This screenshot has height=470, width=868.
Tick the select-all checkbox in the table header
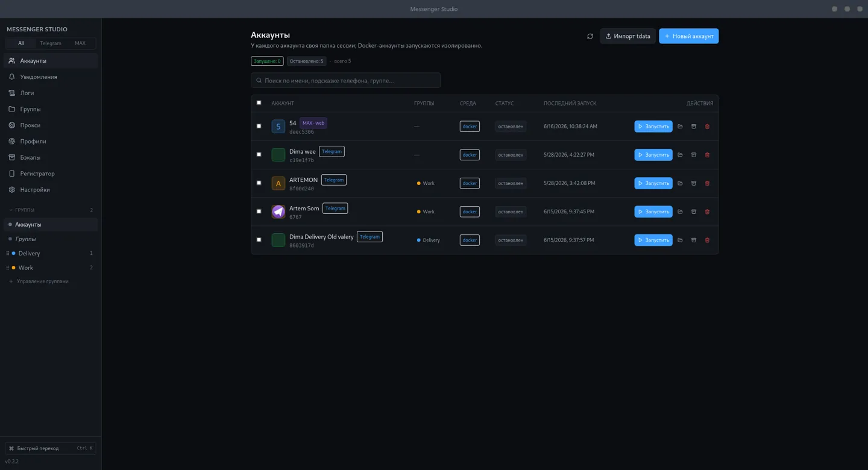pos(259,103)
